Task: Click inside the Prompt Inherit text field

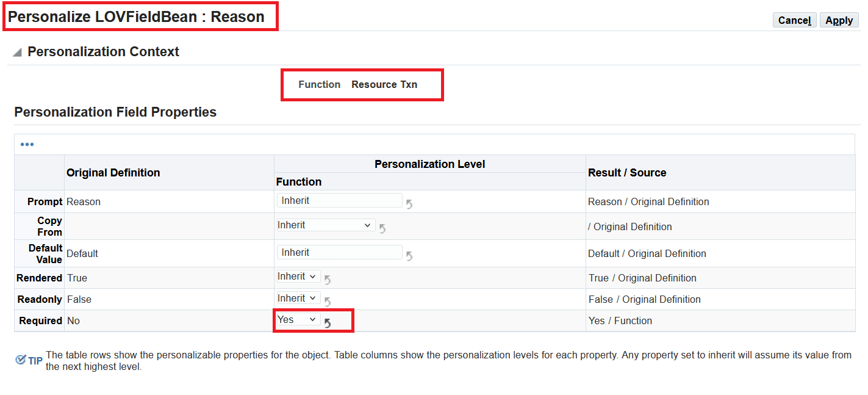Action: [x=339, y=200]
